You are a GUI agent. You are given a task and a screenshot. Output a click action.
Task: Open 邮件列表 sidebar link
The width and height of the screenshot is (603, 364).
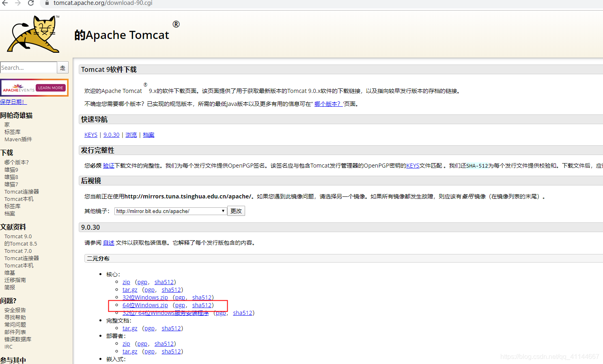[x=15, y=332]
